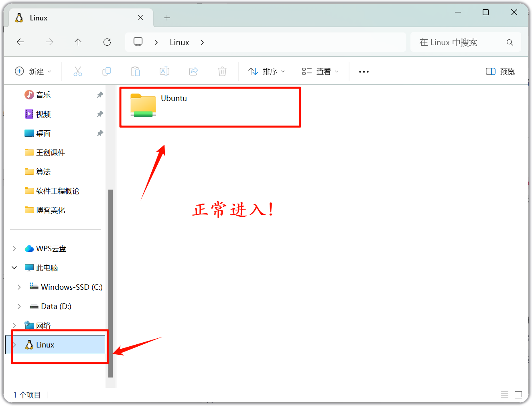Click Linux in the address breadcrumb
Image resolution: width=532 pixels, height=406 pixels.
179,42
